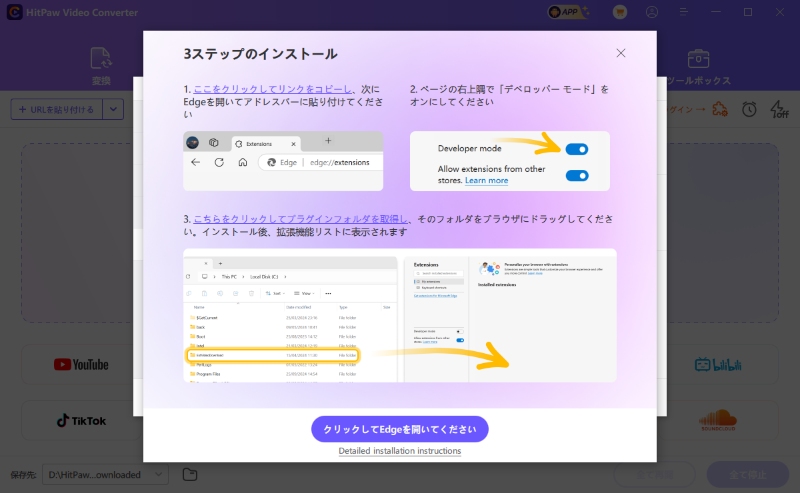
Task: Click the SoundCloud site shortcut
Action: 718,420
